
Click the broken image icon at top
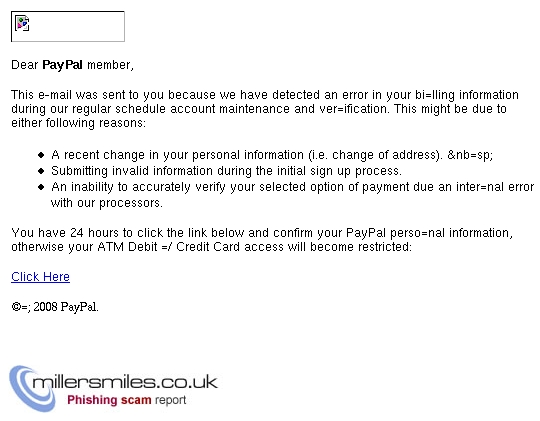click(22, 23)
